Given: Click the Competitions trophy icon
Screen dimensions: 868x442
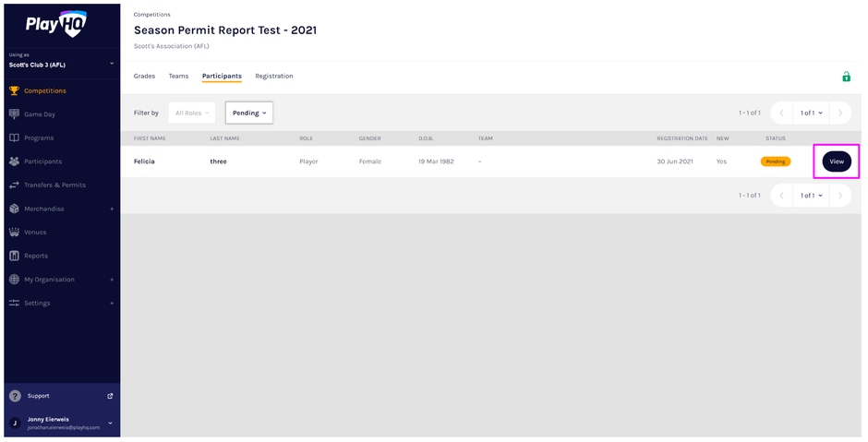Looking at the screenshot, I should 14,90.
